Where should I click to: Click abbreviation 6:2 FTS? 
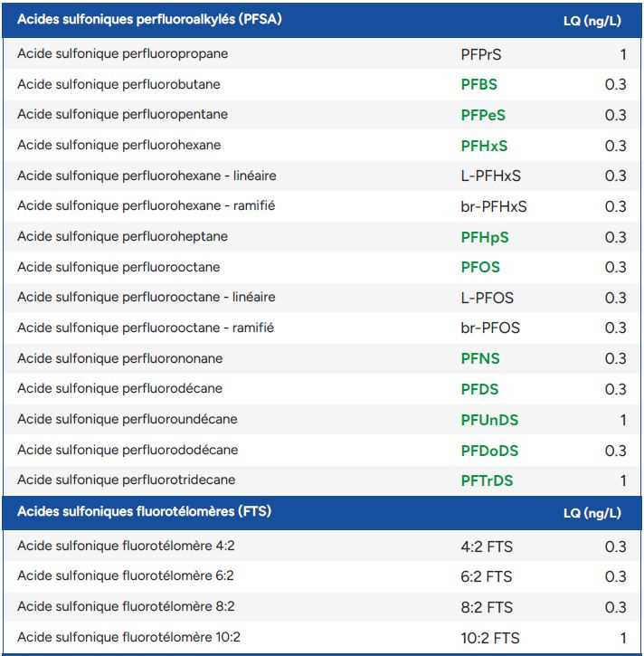pyautogui.click(x=487, y=577)
